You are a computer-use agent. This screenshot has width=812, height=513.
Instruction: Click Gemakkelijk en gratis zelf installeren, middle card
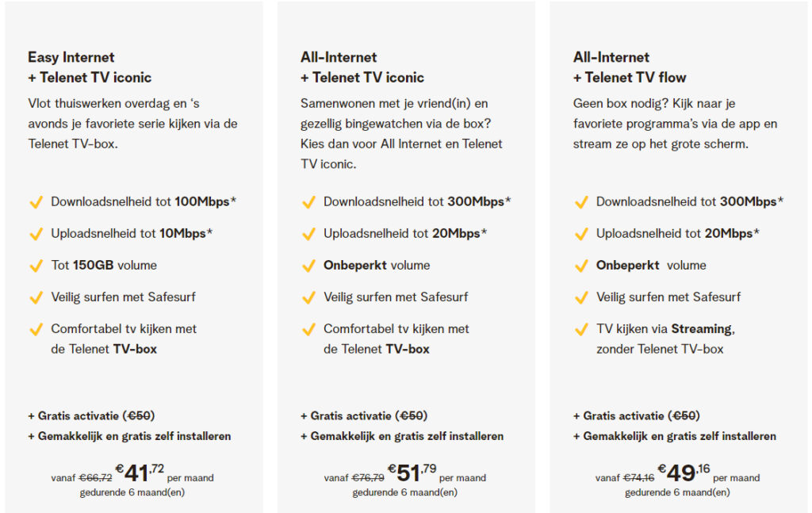(x=402, y=436)
